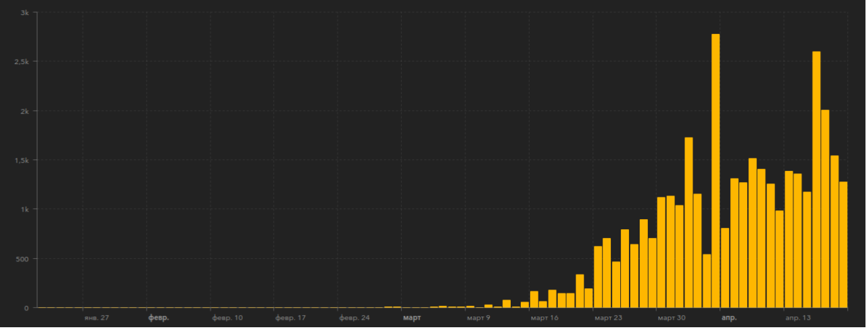The width and height of the screenshot is (868, 331).
Task: Click the bold 'февр.' month label
Action: tap(159, 318)
